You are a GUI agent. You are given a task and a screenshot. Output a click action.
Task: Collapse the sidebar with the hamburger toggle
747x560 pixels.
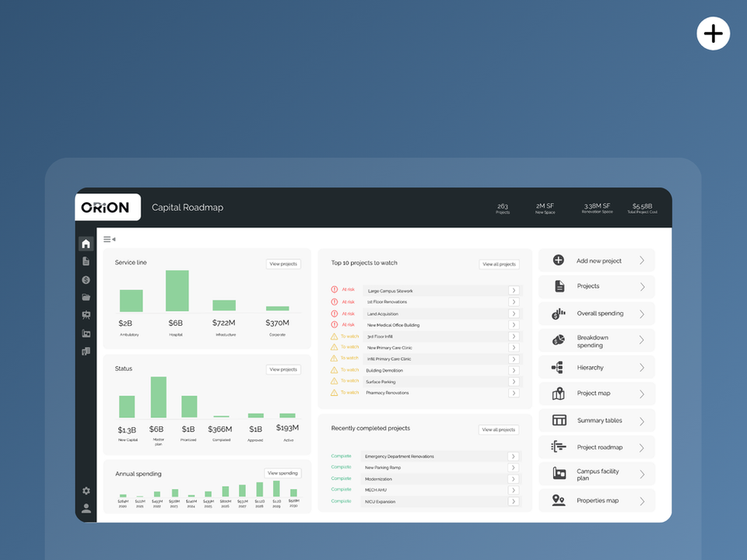tap(109, 239)
